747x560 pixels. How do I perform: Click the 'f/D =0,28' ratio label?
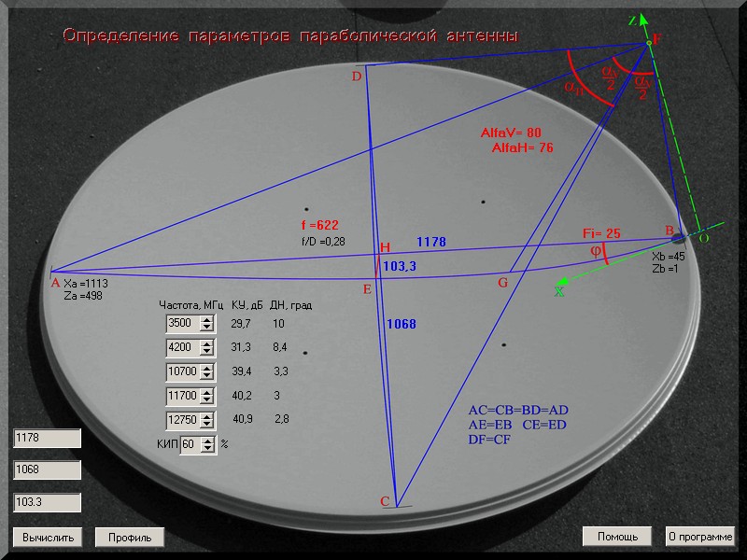click(323, 242)
